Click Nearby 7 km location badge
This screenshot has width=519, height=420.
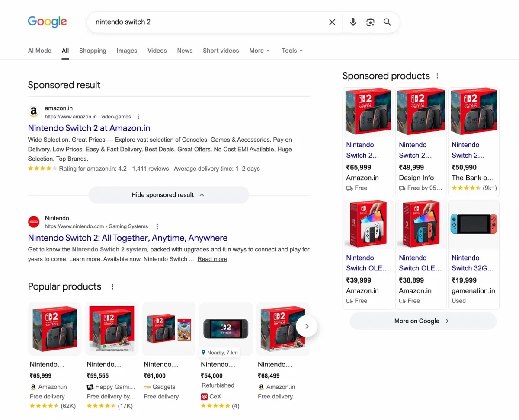220,353
